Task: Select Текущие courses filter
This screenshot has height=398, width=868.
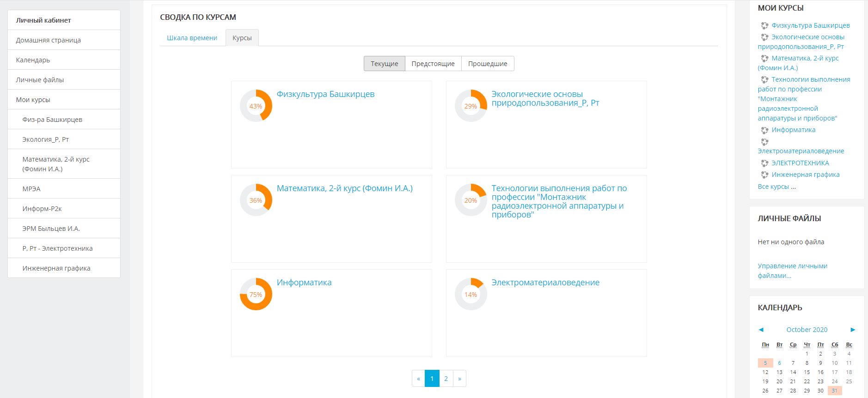Action: 384,64
